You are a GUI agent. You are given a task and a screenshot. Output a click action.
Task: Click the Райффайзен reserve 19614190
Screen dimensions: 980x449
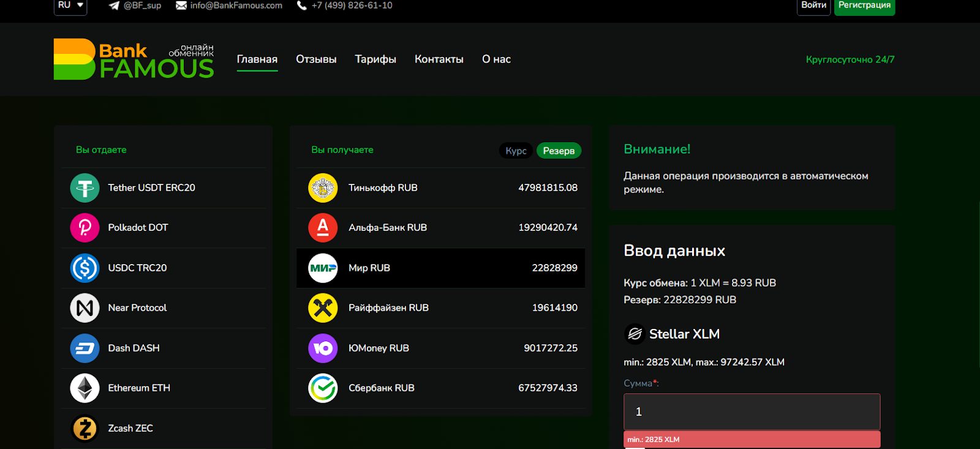(554, 308)
